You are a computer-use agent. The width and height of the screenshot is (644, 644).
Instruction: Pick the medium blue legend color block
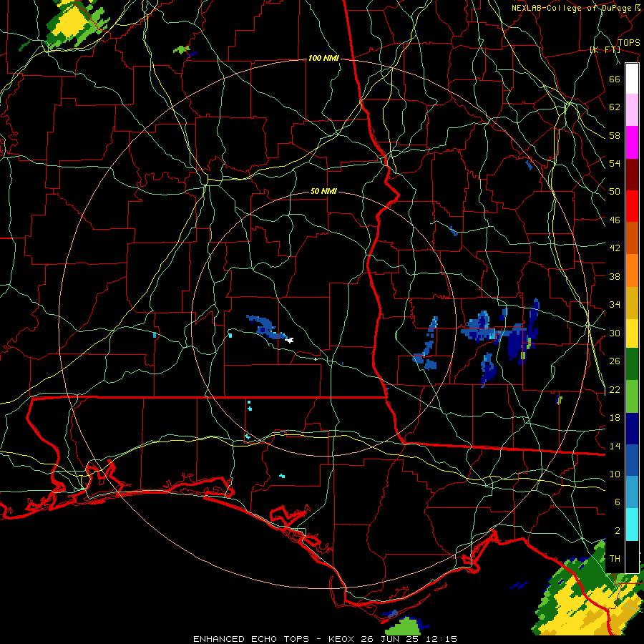[632, 460]
